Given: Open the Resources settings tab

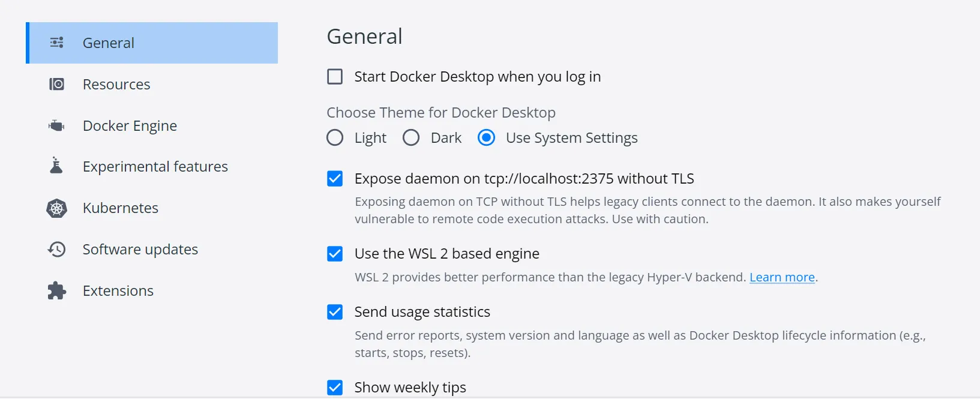Looking at the screenshot, I should pos(116,85).
